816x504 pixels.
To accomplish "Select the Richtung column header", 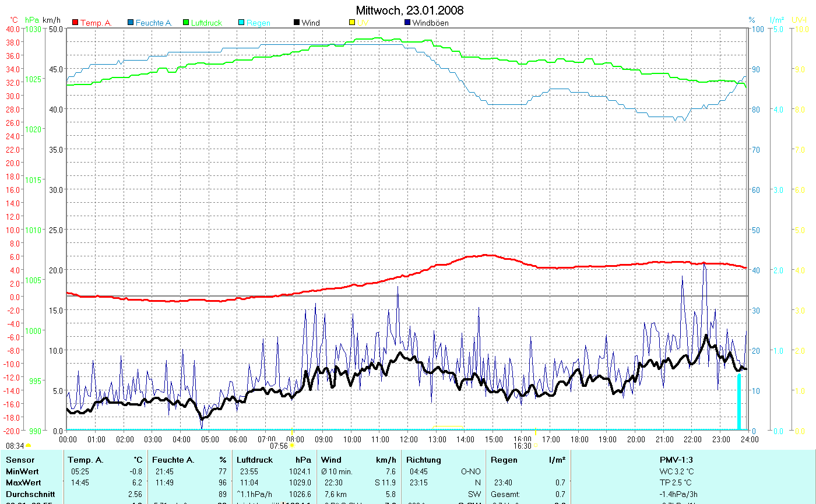I will [x=424, y=460].
